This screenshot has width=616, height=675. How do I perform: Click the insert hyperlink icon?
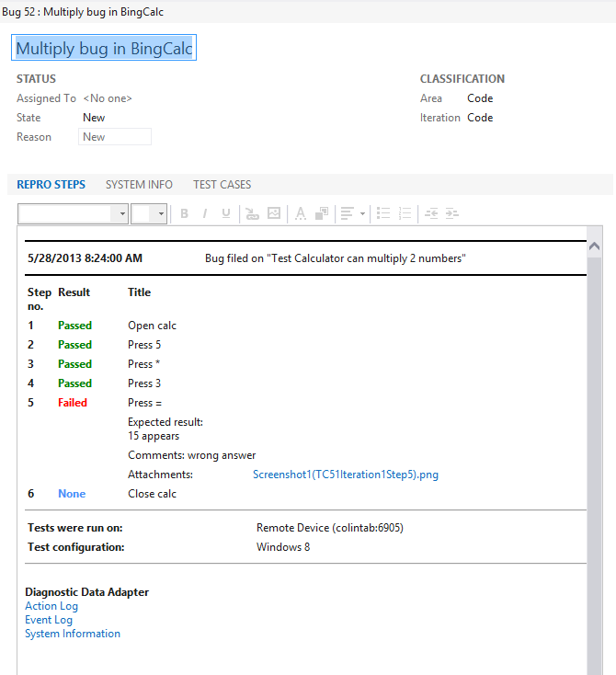[x=252, y=213]
